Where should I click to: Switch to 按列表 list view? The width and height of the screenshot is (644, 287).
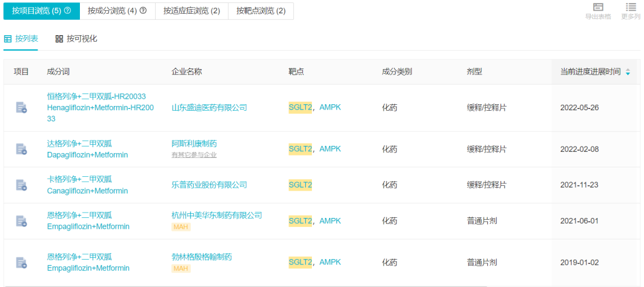[21, 39]
